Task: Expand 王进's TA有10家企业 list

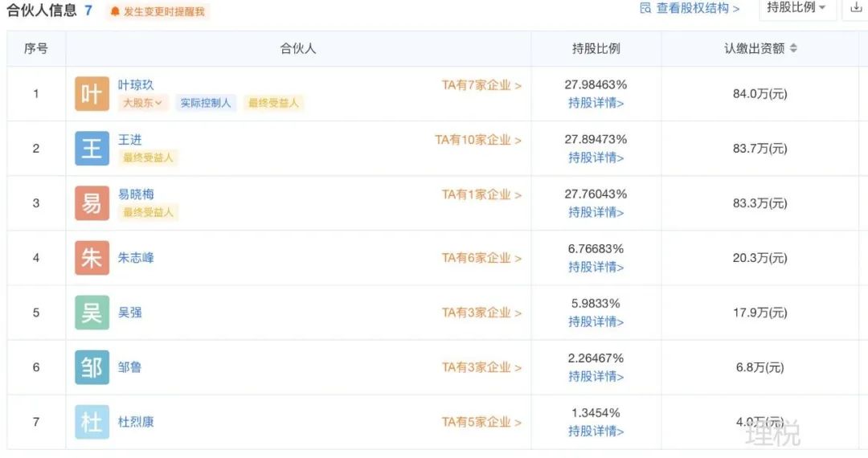Action: pyautogui.click(x=478, y=140)
